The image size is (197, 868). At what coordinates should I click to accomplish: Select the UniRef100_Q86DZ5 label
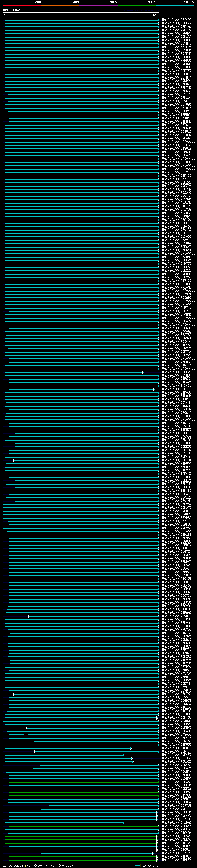(176, 799)
